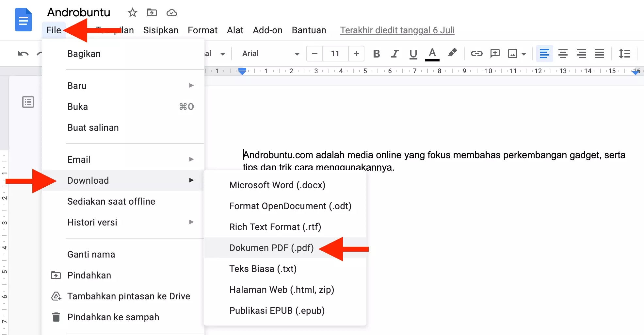Increase font size with the plus button
Screen dimensions: 644x335
click(x=356, y=54)
